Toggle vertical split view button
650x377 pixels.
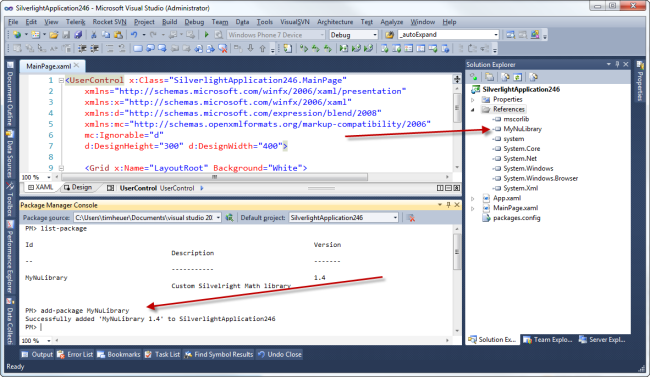pyautogui.click(x=440, y=188)
